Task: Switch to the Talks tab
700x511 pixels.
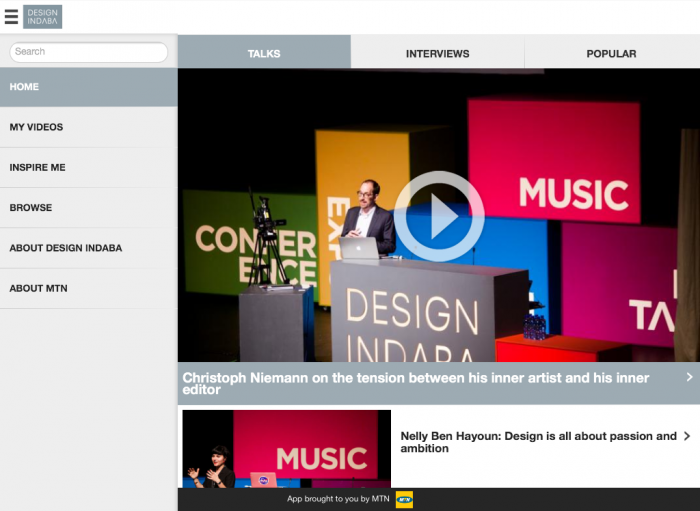Action: (264, 52)
